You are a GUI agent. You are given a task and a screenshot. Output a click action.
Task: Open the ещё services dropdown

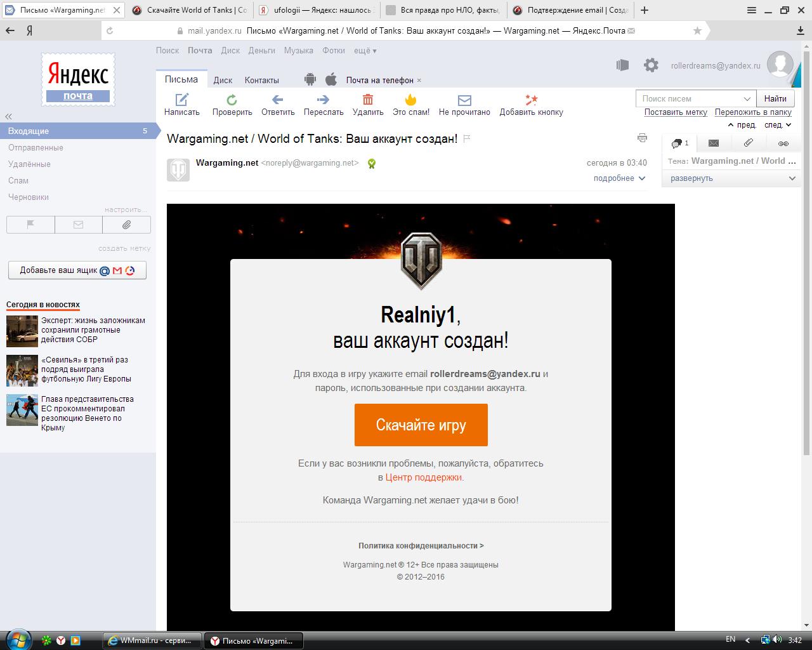(365, 51)
